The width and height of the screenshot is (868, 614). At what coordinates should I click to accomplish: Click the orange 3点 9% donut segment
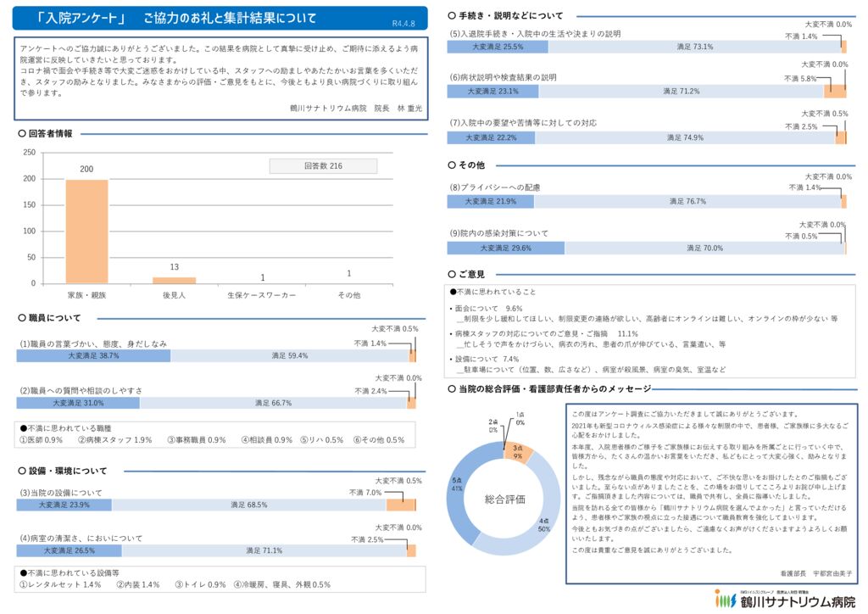coord(519,451)
